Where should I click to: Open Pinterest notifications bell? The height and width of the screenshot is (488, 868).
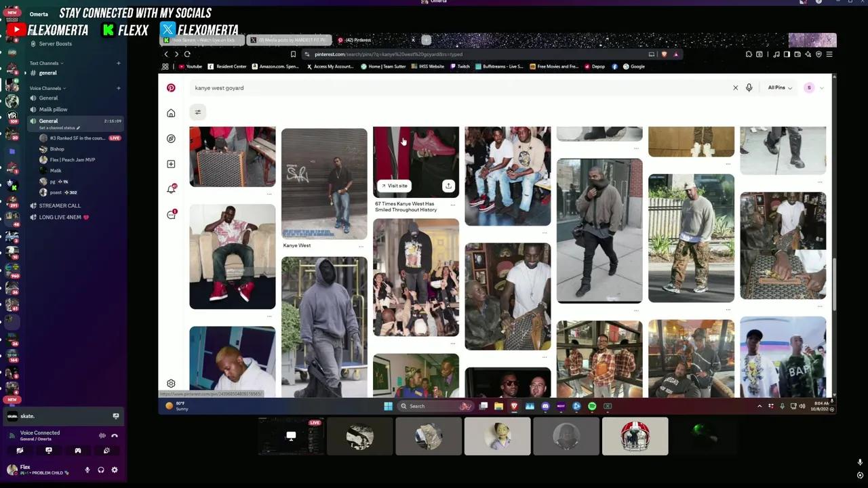point(171,189)
